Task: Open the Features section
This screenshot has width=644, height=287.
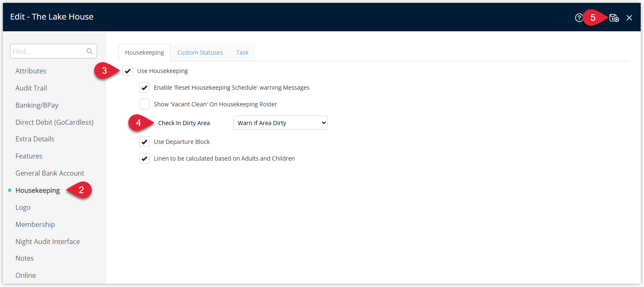Action: click(x=29, y=156)
